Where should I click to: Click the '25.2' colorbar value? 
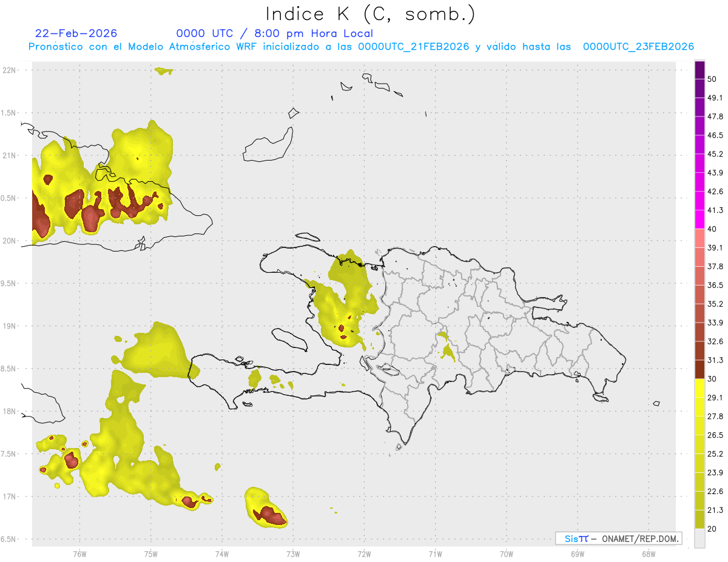pyautogui.click(x=716, y=454)
